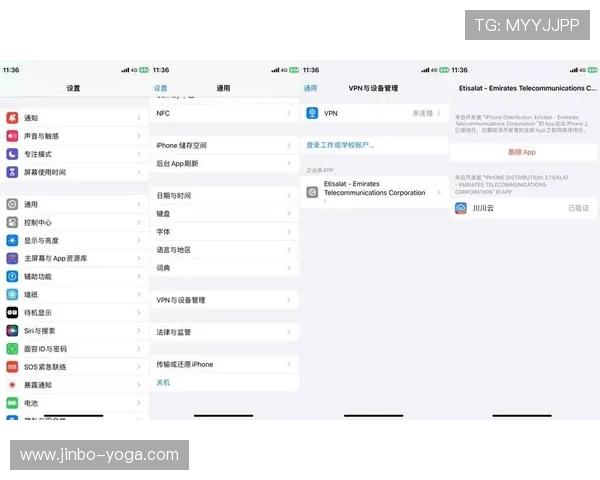600x480 pixels.
Task: Go back via 通用 link
Action: point(310,88)
